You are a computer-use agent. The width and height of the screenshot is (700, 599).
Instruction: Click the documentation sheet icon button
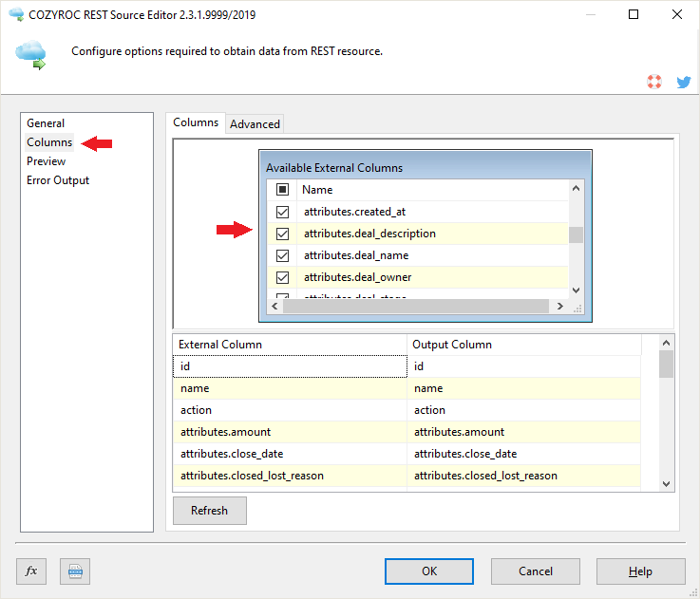75,571
